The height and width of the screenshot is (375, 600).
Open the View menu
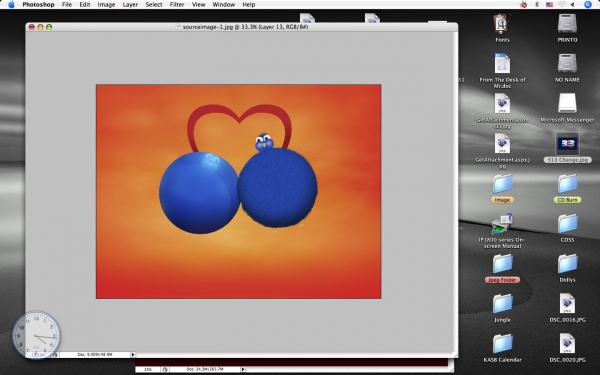pyautogui.click(x=198, y=5)
